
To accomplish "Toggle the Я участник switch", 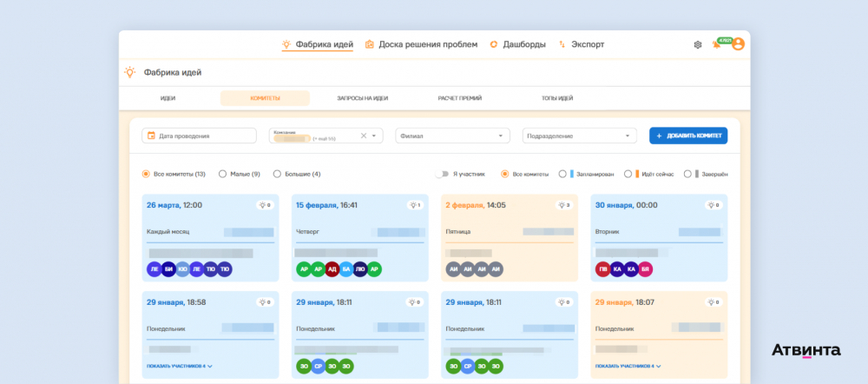I will (x=441, y=174).
